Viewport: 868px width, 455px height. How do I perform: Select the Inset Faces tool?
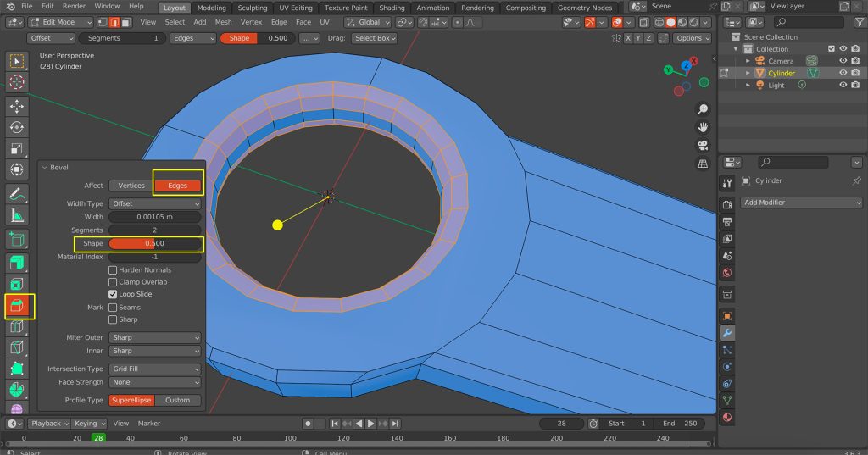click(17, 284)
